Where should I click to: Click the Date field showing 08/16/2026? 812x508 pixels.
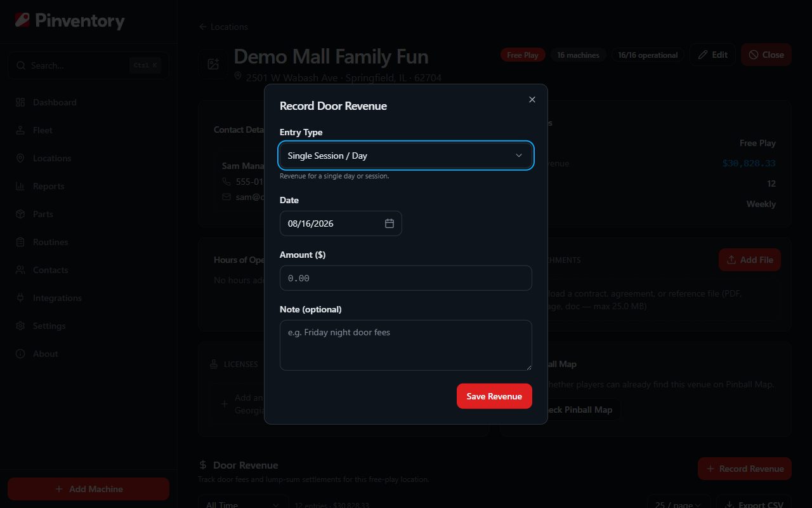pos(341,224)
